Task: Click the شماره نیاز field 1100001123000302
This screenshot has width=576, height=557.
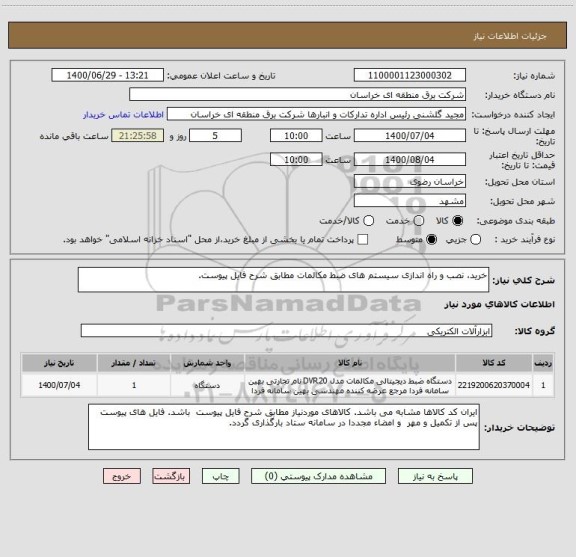Action: (410, 75)
